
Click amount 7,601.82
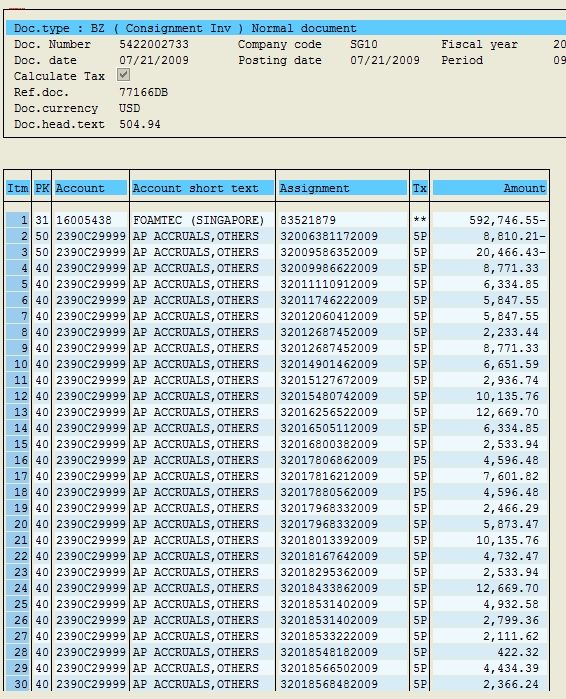511,477
